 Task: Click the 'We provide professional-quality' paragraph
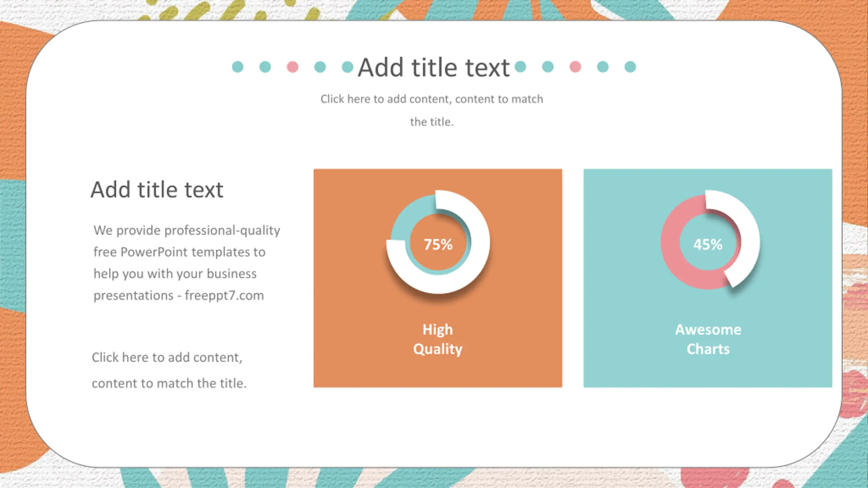click(x=187, y=263)
